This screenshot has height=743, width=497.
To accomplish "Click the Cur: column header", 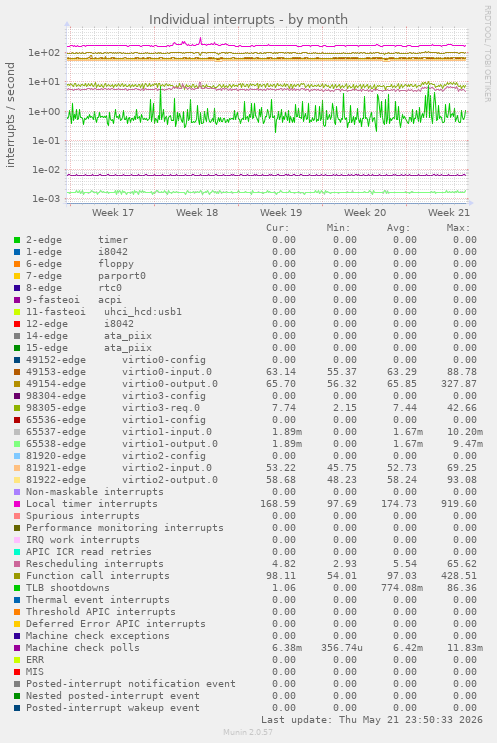I will click(x=278, y=228).
